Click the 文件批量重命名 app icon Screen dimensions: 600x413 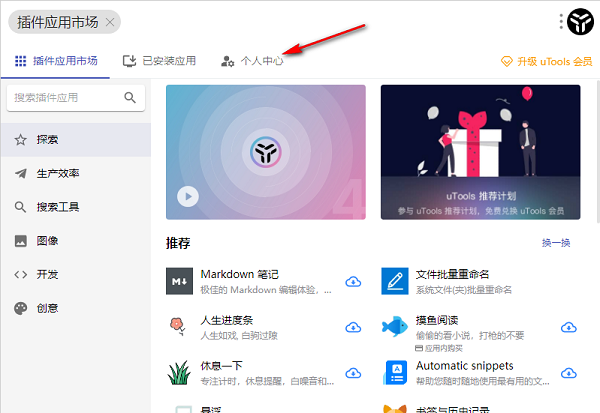[395, 281]
